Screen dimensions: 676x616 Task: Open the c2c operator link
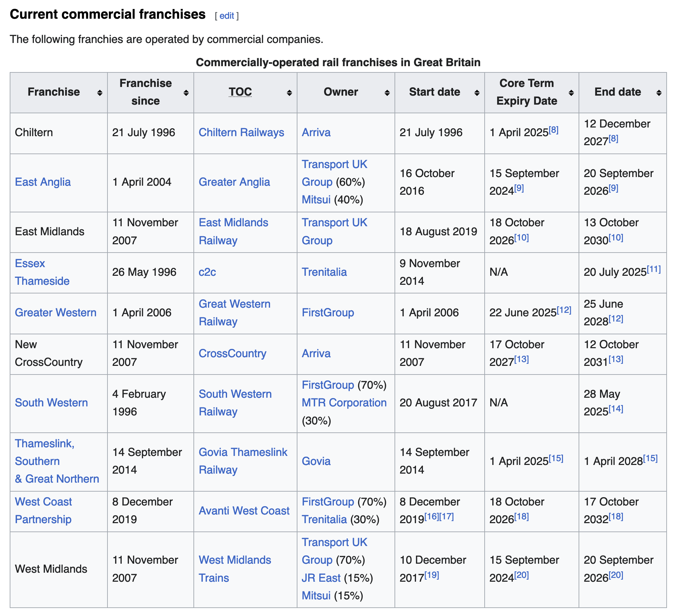point(207,272)
